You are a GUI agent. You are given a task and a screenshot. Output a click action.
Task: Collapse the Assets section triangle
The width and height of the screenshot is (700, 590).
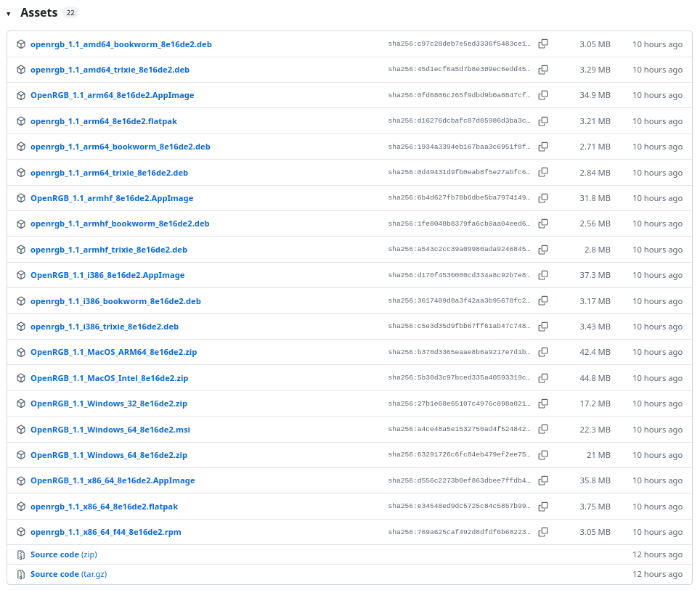[9, 14]
